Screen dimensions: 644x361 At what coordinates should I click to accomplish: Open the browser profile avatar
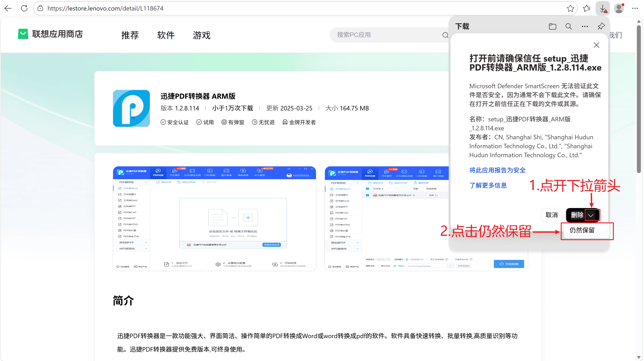tap(619, 8)
